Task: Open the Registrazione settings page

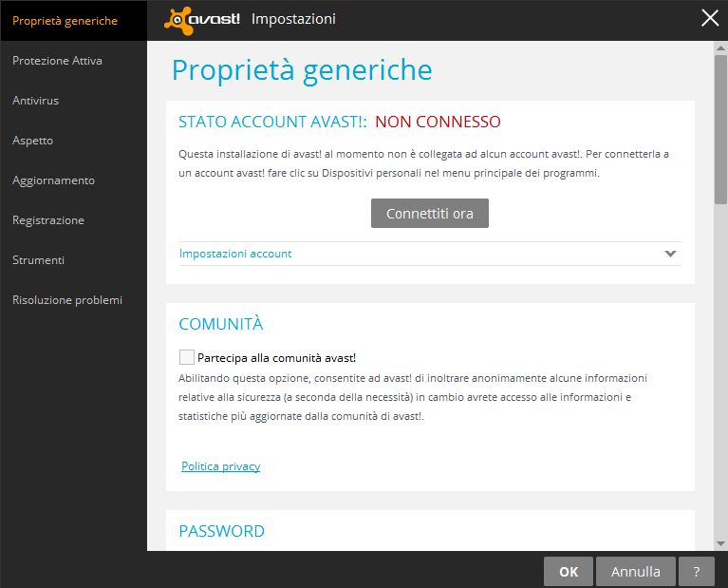Action: tap(48, 220)
